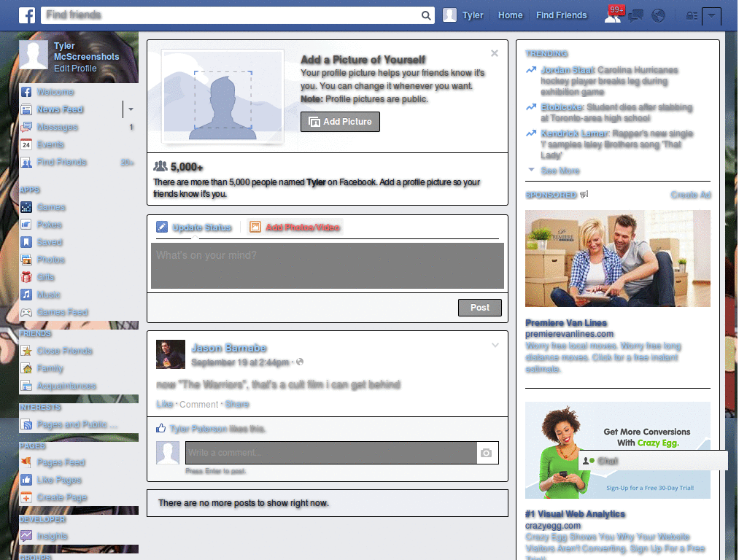Click Create Ad in the Sponsored section

[690, 195]
